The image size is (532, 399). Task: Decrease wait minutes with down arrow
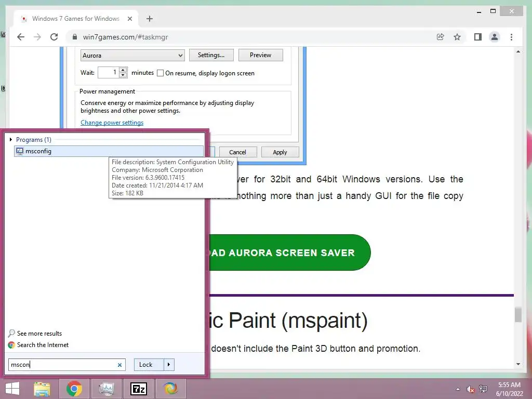click(123, 75)
